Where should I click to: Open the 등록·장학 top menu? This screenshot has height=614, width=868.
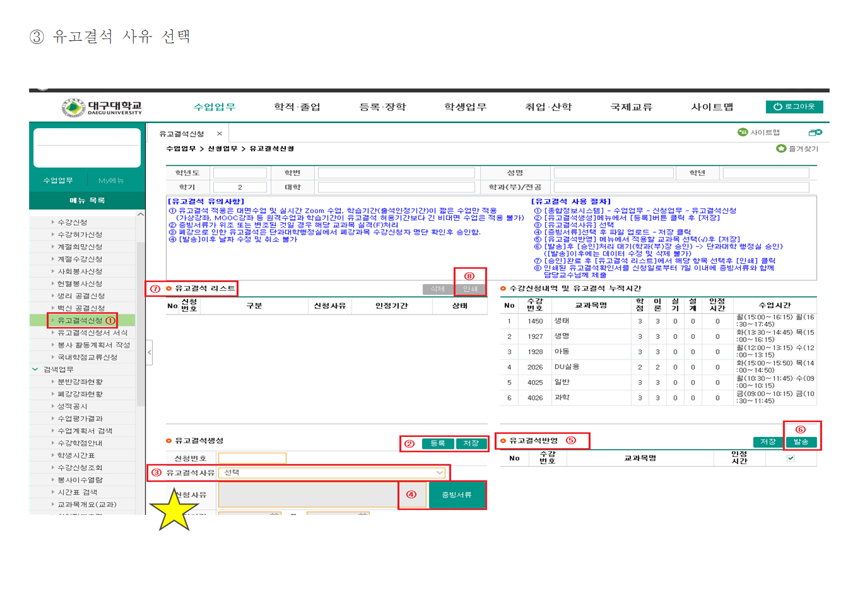coord(382,107)
